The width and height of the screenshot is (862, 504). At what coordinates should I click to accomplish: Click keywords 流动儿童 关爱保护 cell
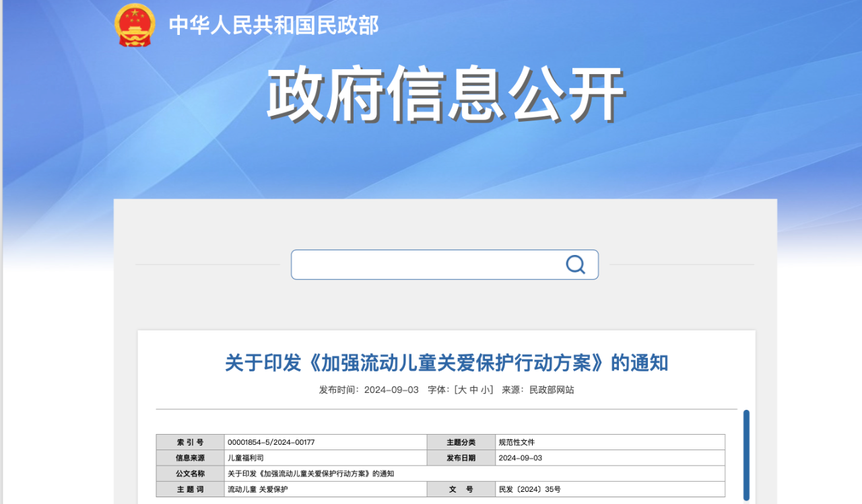pos(258,489)
